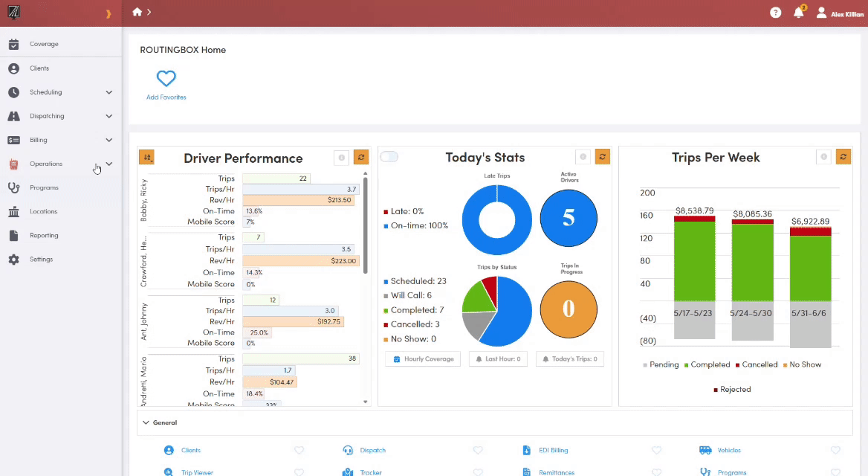Click the Dispatching road icon
Viewport: 868px width, 476px height.
(x=14, y=116)
